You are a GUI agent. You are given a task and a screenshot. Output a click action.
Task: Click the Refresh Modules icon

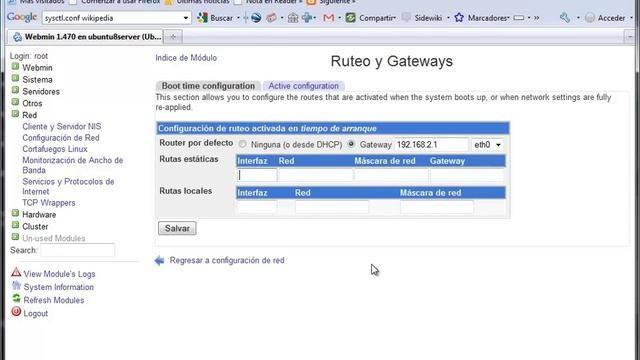pyautogui.click(x=16, y=299)
